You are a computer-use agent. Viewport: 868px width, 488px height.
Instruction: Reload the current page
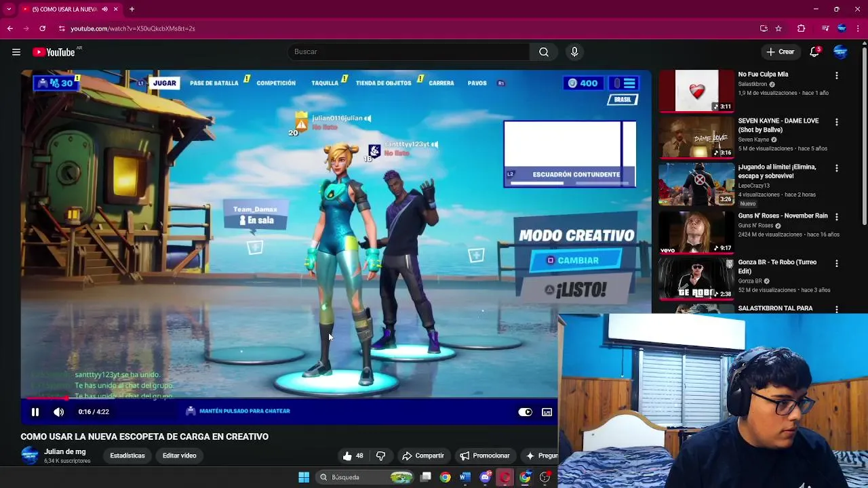coord(43,28)
